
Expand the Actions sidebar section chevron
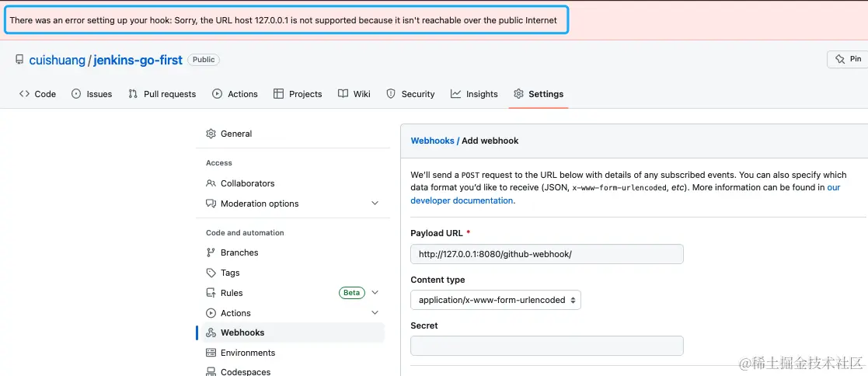(x=375, y=313)
